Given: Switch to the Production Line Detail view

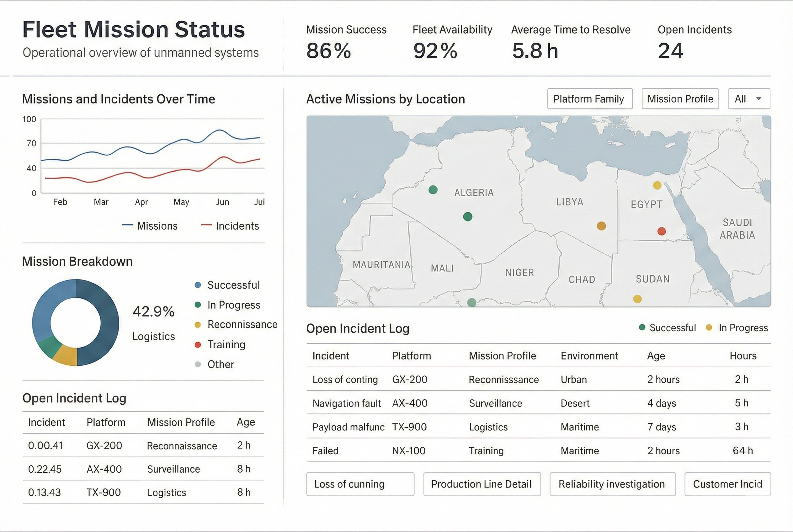Looking at the screenshot, I should coord(482,484).
